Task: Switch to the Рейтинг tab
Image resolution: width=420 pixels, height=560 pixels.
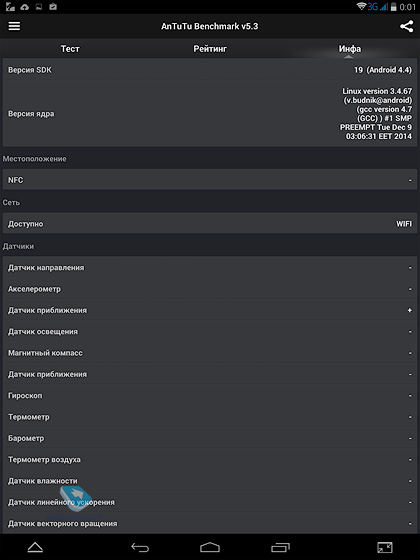Action: [x=210, y=49]
